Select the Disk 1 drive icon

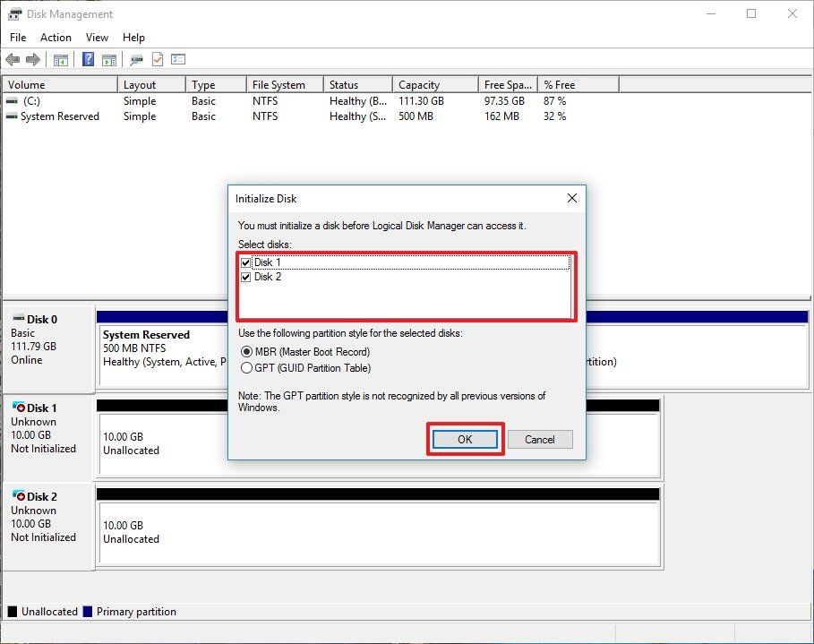pos(20,408)
